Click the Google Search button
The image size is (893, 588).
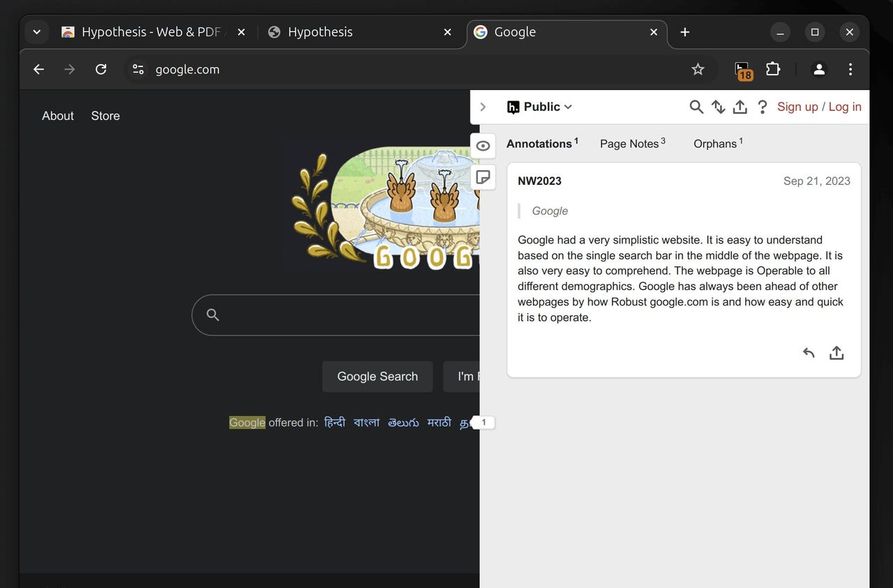pyautogui.click(x=377, y=377)
